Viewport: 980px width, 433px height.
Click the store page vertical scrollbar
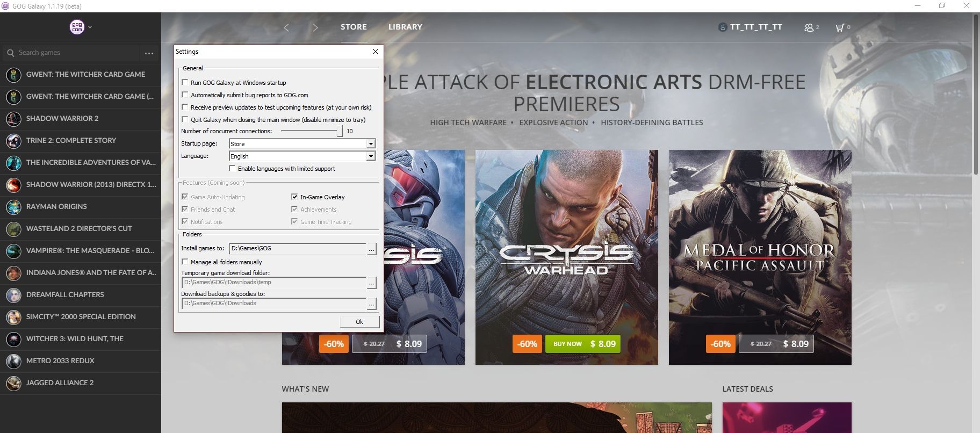[976, 94]
